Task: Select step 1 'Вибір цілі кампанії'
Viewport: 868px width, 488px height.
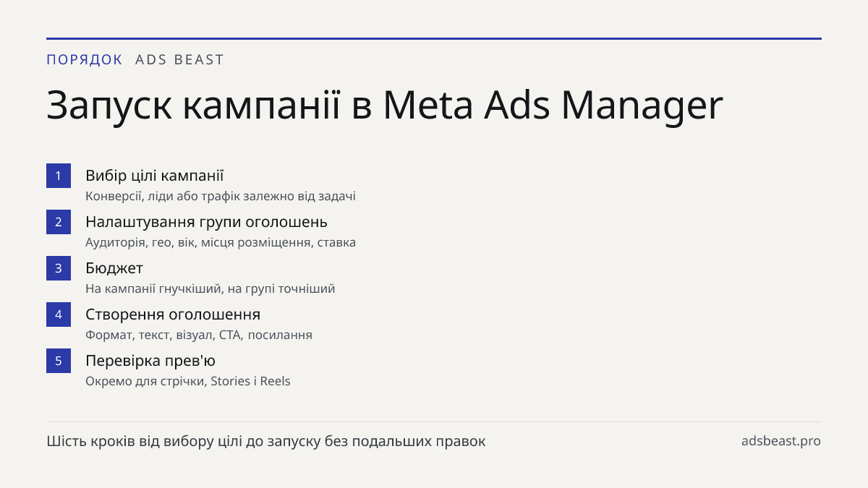Action: point(155,176)
